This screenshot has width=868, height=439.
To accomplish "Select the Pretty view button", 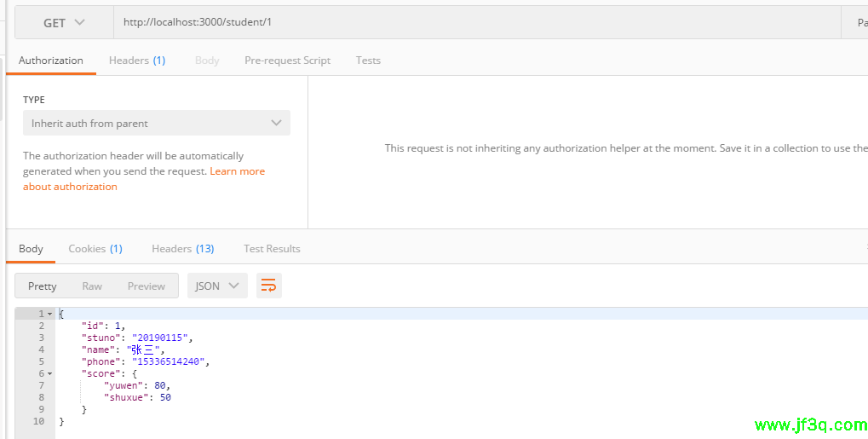I will pyautogui.click(x=43, y=286).
